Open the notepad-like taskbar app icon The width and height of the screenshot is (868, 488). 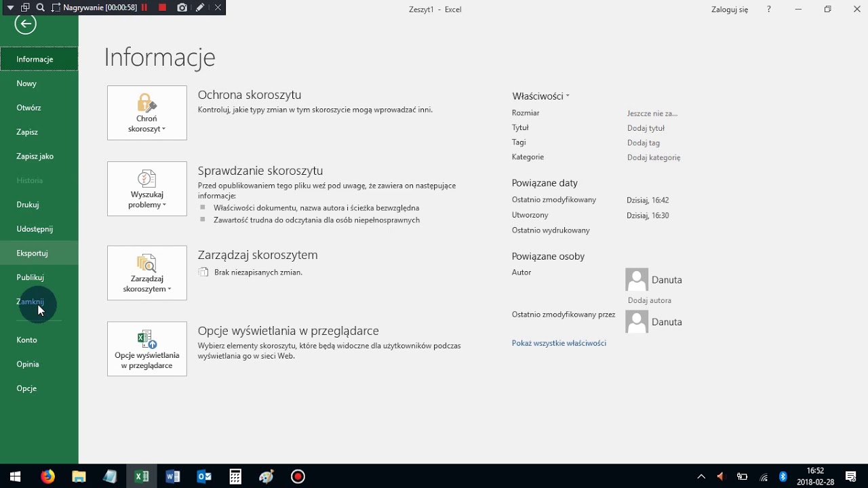point(110,476)
